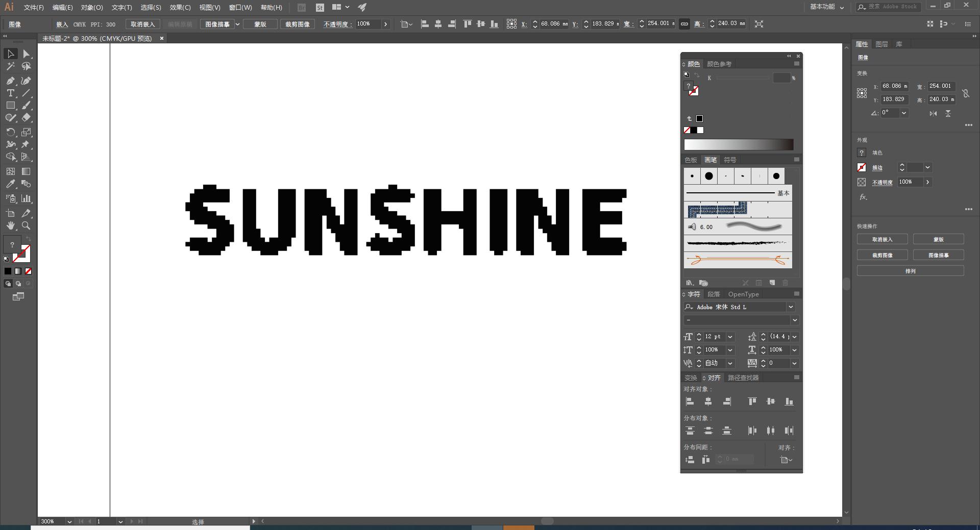Pick the Eyedropper tool
Image resolution: width=980 pixels, height=530 pixels.
point(10,184)
